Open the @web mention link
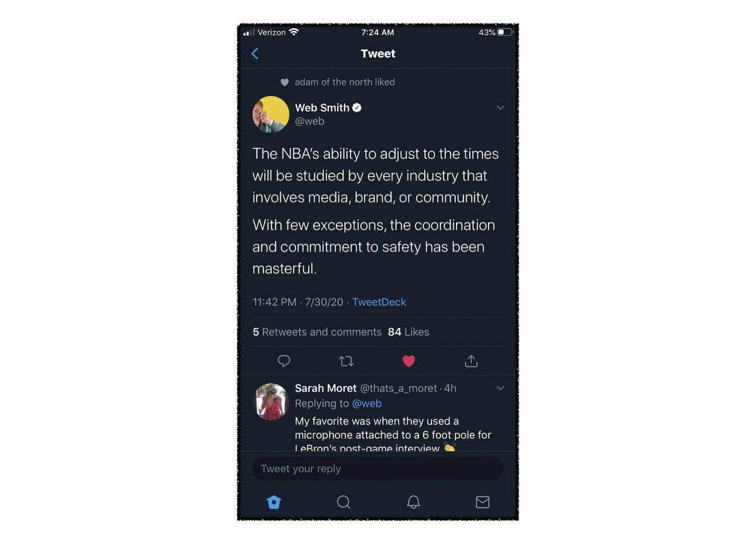Image resolution: width=756 pixels, height=545 pixels. pos(367,403)
